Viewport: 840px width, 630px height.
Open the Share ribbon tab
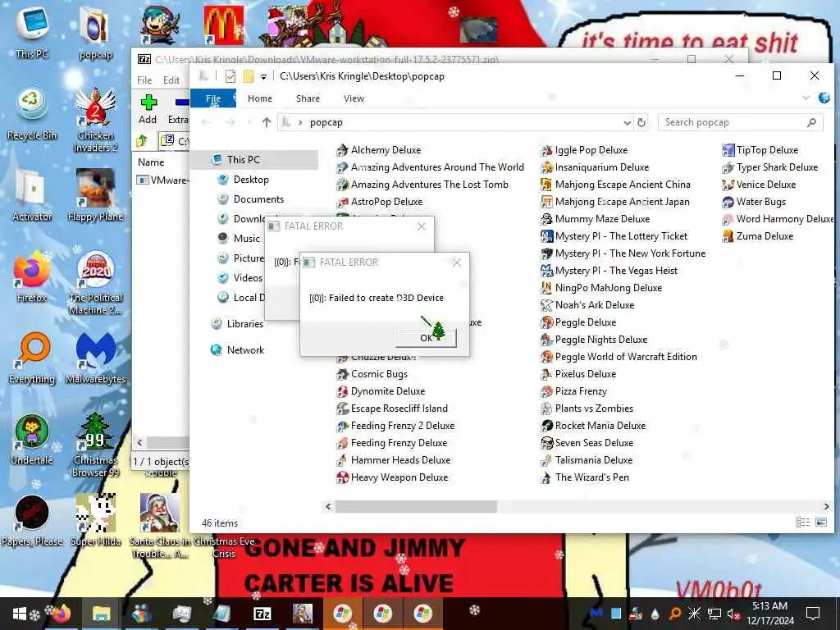coord(308,98)
